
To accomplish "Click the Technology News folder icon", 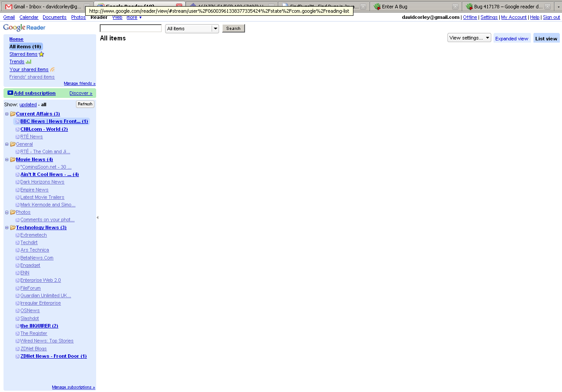I will (x=13, y=228).
